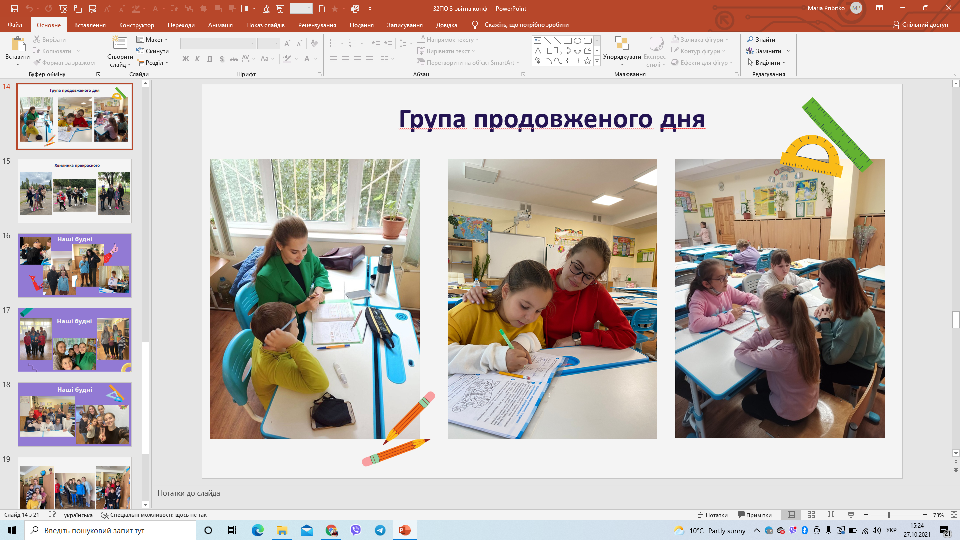Click the Файл button
Screen dimensions: 960x540
pyautogui.click(x=15, y=23)
